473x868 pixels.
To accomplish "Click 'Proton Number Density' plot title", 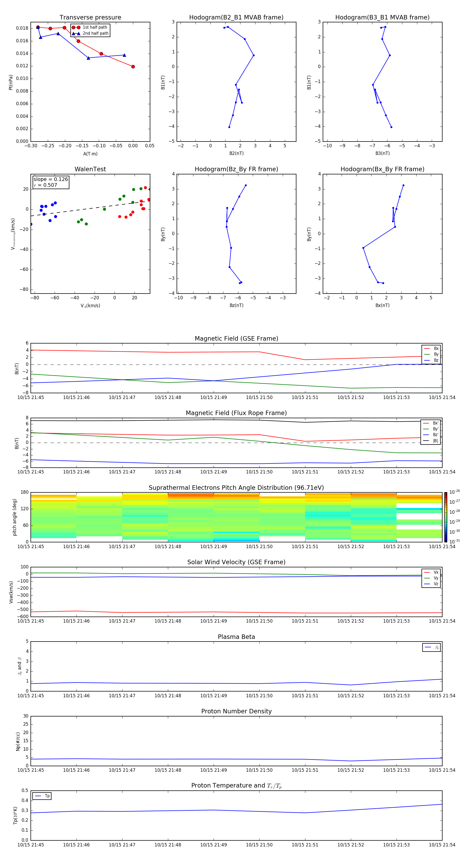I will tap(236, 711).
